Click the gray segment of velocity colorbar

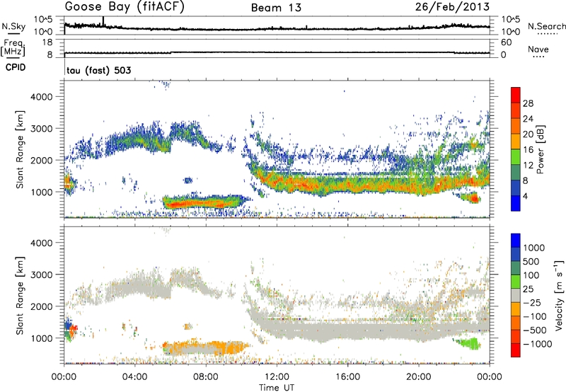pyautogui.click(x=516, y=296)
